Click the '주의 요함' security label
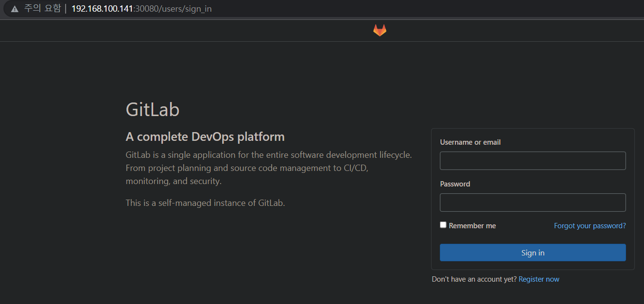The image size is (644, 304). pos(42,9)
